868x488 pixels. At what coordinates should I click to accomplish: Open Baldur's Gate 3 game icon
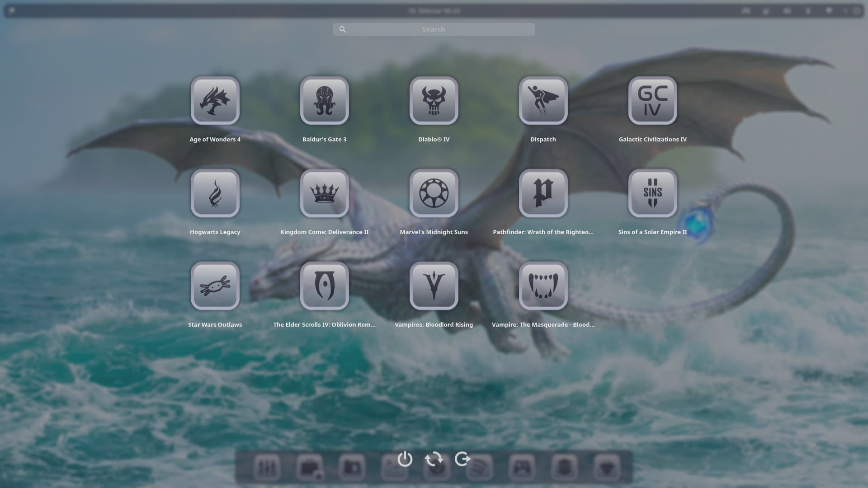pyautogui.click(x=324, y=100)
